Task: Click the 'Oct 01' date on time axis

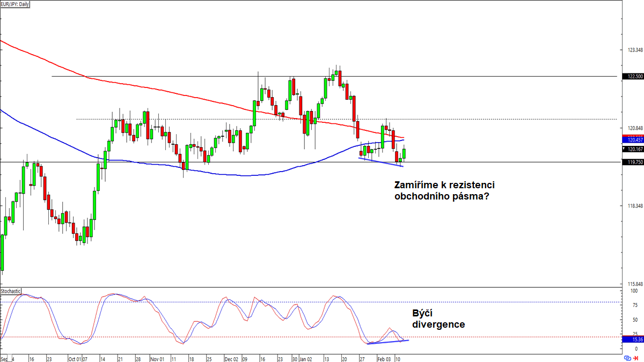Action: [75, 358]
